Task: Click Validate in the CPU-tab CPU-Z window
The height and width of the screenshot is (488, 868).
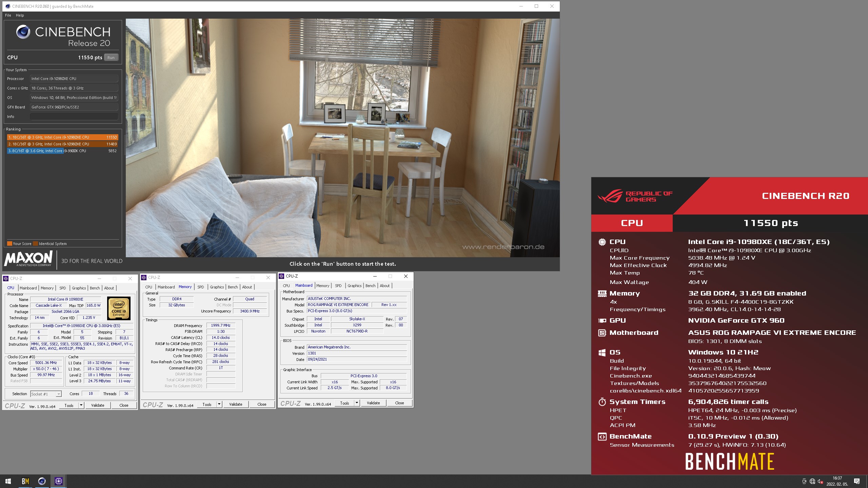Action: coord(98,405)
